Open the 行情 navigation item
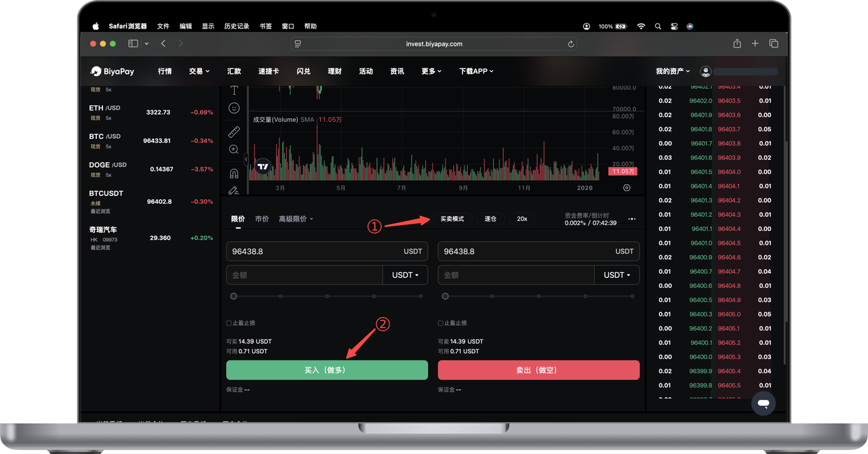 pyautogui.click(x=165, y=71)
